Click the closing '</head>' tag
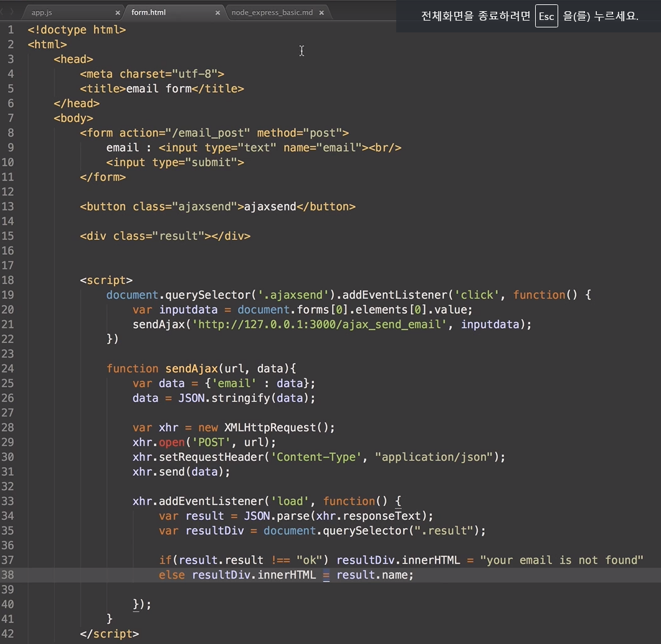Image resolution: width=661 pixels, height=644 pixels. pos(77,103)
